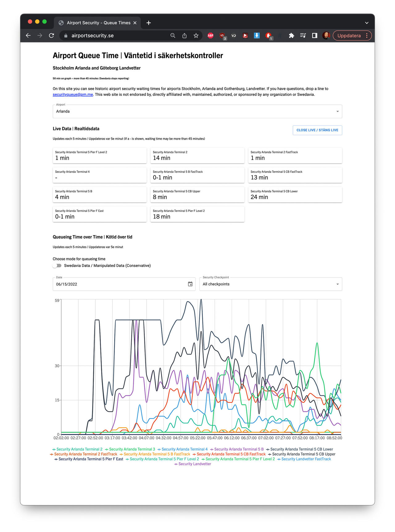This screenshot has width=395, height=532.
Task: Click the Close Live / Stäng Live button
Action: pyautogui.click(x=317, y=130)
